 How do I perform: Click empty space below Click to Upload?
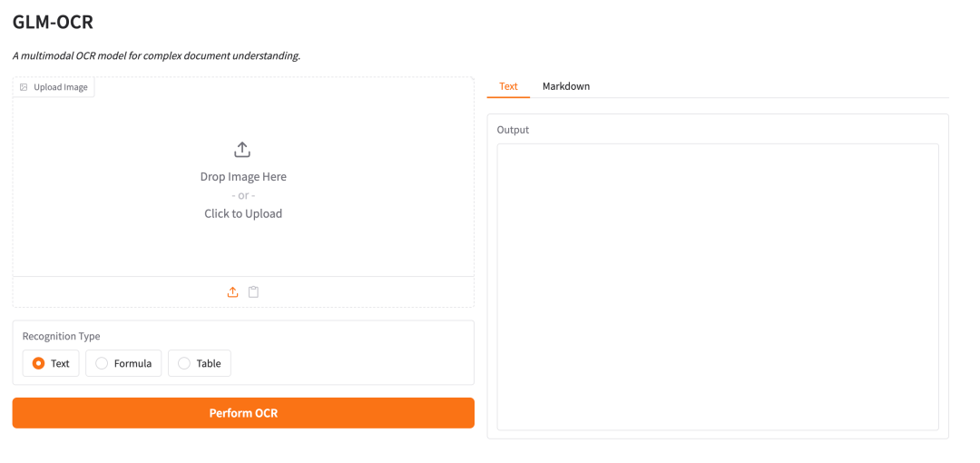point(243,250)
